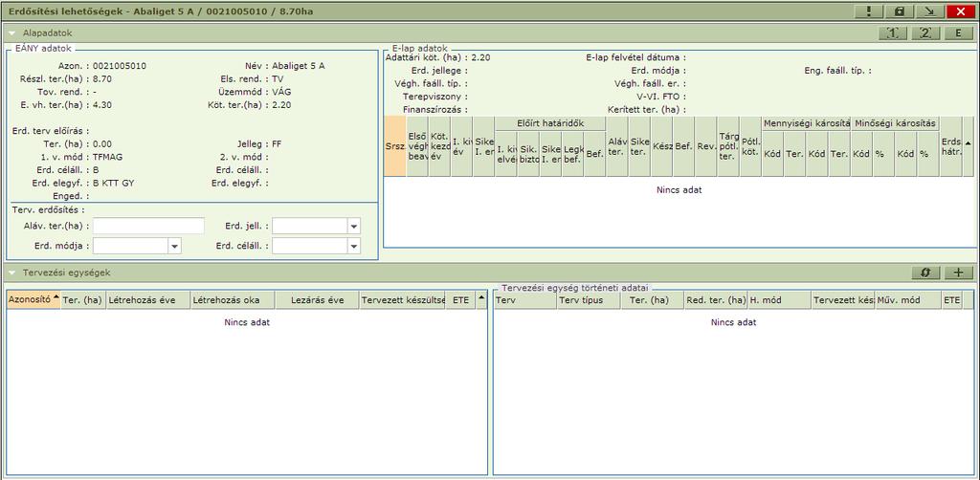The width and height of the screenshot is (980, 480).
Task: Select the name value Abaliget 5 A
Action: tap(299, 66)
